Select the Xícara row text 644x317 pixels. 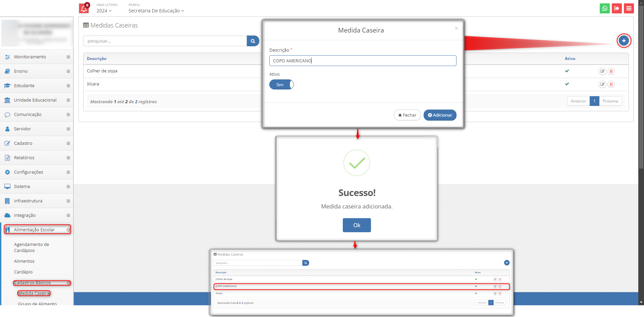tap(93, 84)
